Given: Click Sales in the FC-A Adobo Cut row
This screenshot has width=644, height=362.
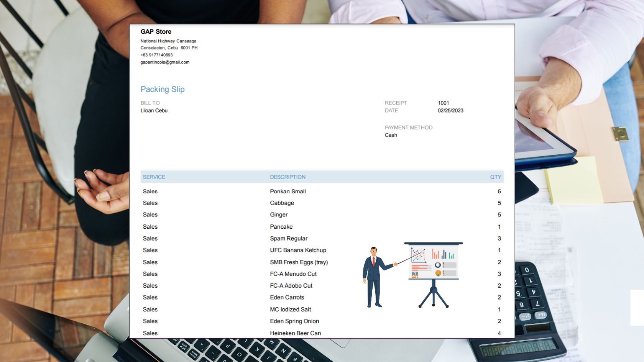Looking at the screenshot, I should [x=150, y=286].
